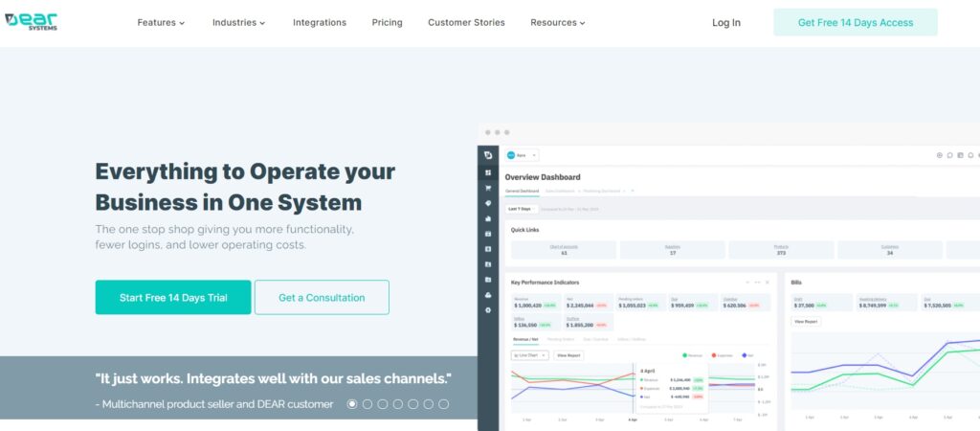Select the sixth testimonial carousel dot
The image size is (980, 431).
point(428,404)
